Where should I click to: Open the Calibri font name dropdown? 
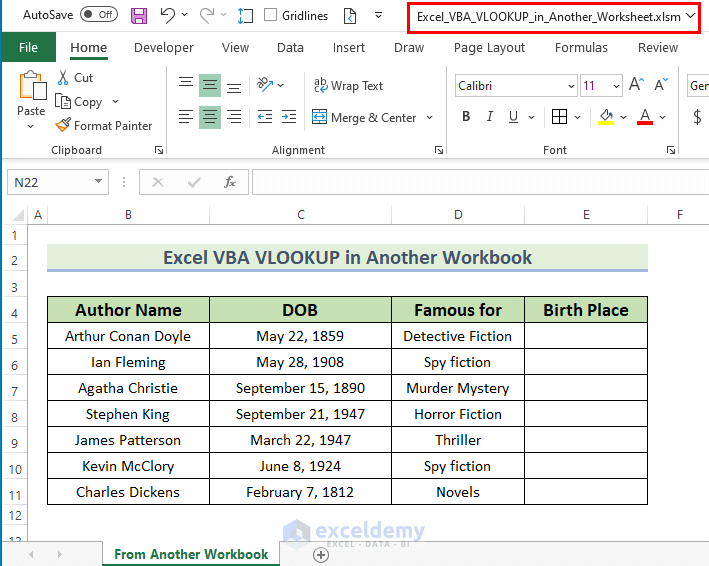click(572, 86)
